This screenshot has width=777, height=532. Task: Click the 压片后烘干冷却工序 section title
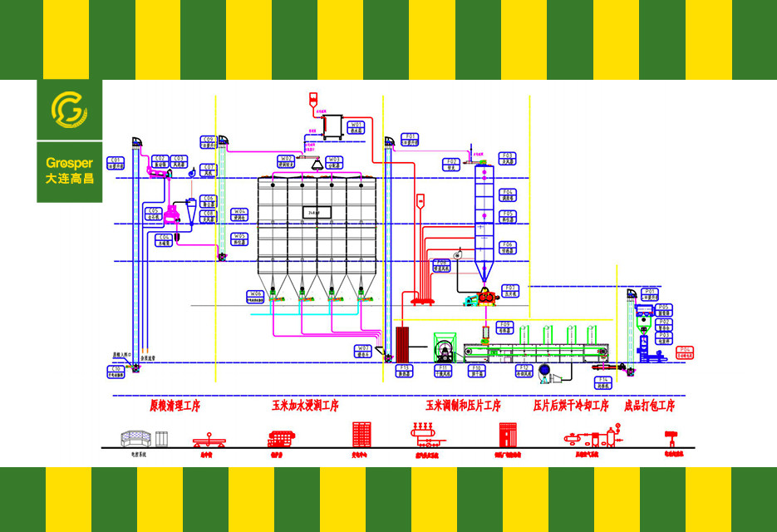571,406
